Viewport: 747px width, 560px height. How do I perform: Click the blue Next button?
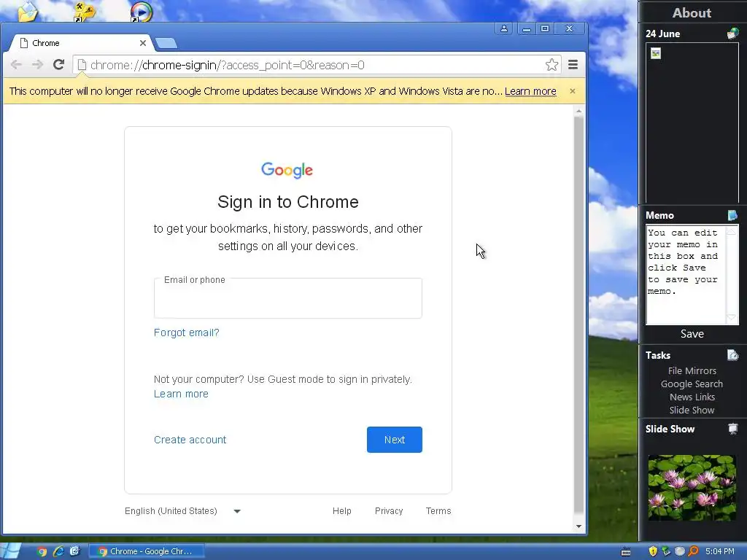coord(395,440)
